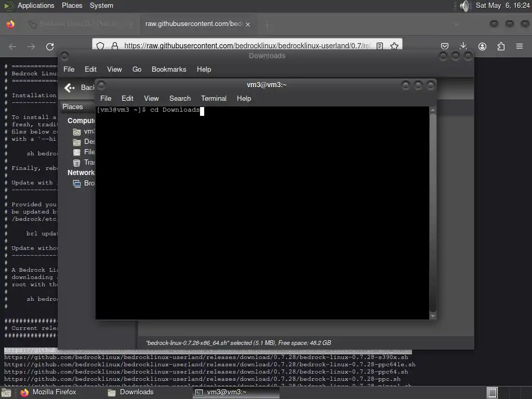
Task: Switch to vm3@vm3 terminal in taskbar
Action: coord(236,392)
